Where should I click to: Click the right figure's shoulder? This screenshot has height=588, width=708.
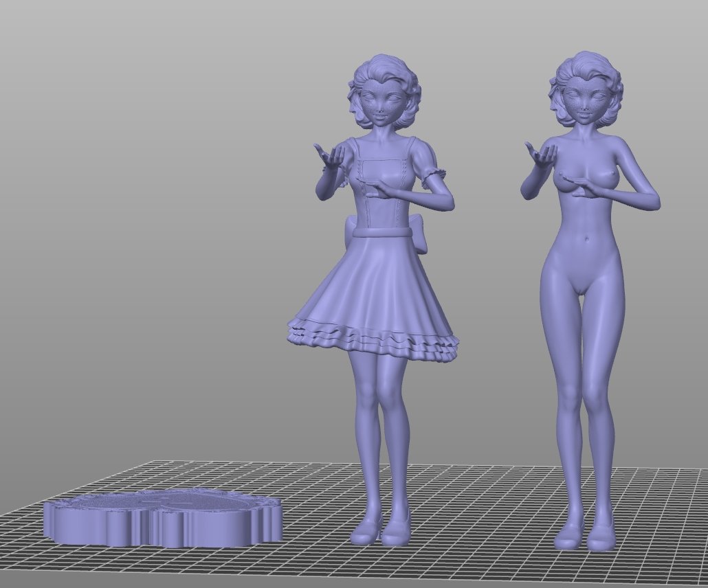click(623, 149)
